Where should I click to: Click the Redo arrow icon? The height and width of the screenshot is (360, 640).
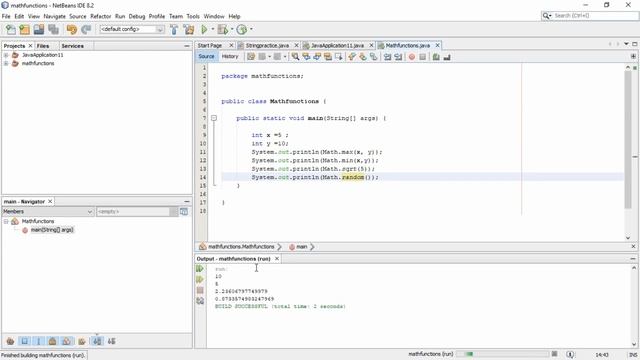86,29
